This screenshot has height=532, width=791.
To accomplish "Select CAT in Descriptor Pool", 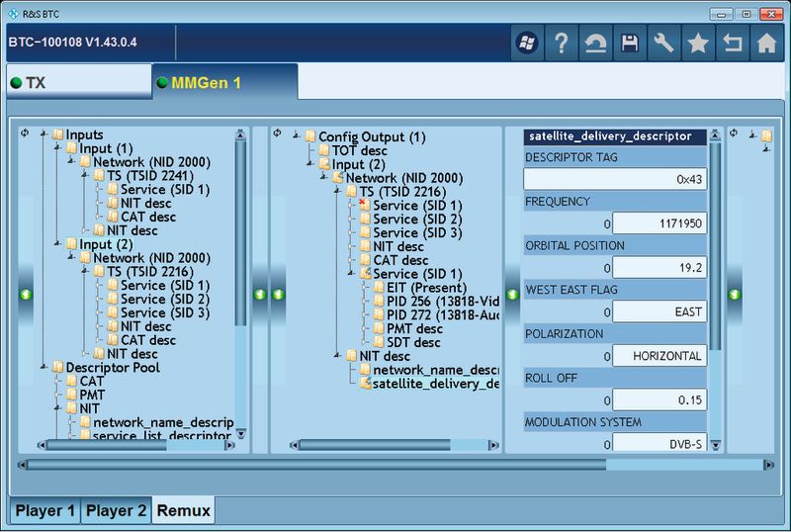I will [x=91, y=381].
